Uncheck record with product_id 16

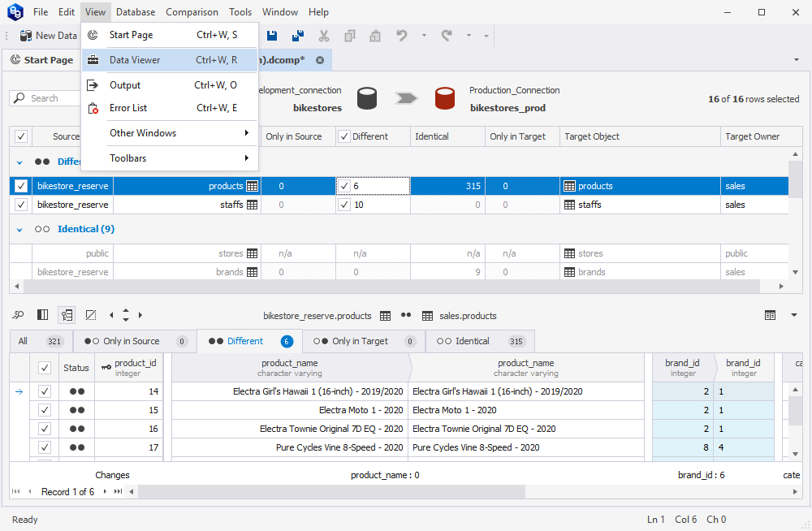45,429
